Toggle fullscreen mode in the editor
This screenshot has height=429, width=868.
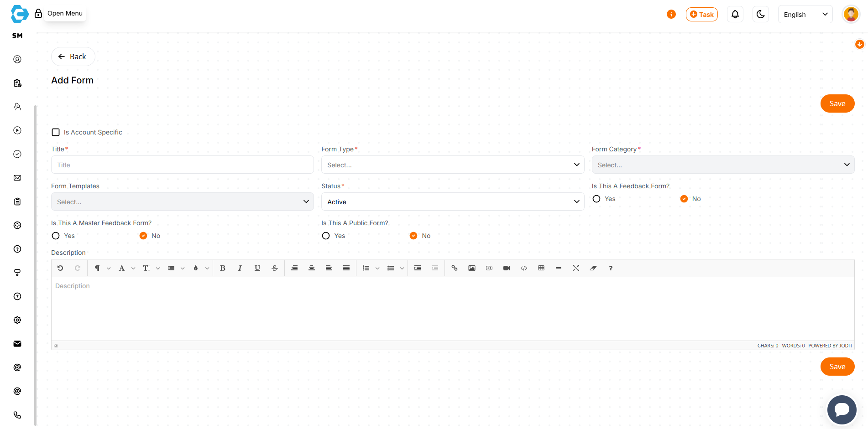pos(576,268)
